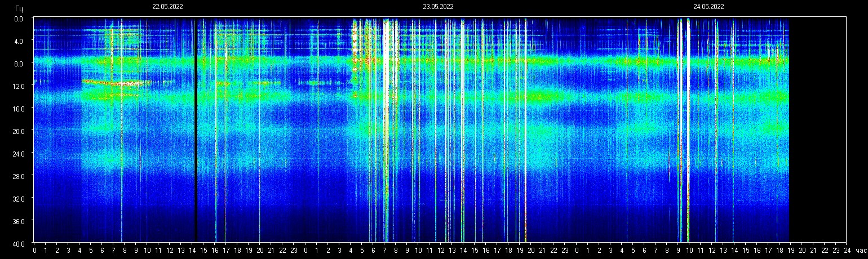Click the empty black area after hour 19 on 24.05
The image size is (868, 259).
tap(817, 129)
